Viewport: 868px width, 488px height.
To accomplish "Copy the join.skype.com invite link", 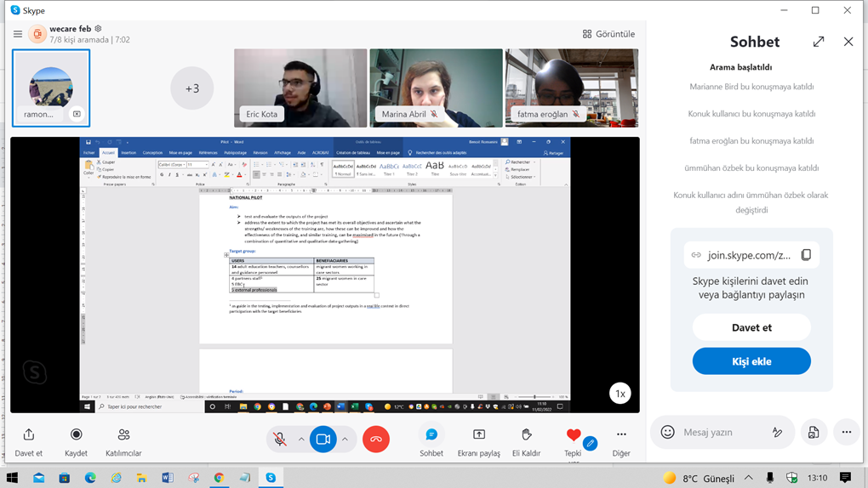I will (x=806, y=255).
